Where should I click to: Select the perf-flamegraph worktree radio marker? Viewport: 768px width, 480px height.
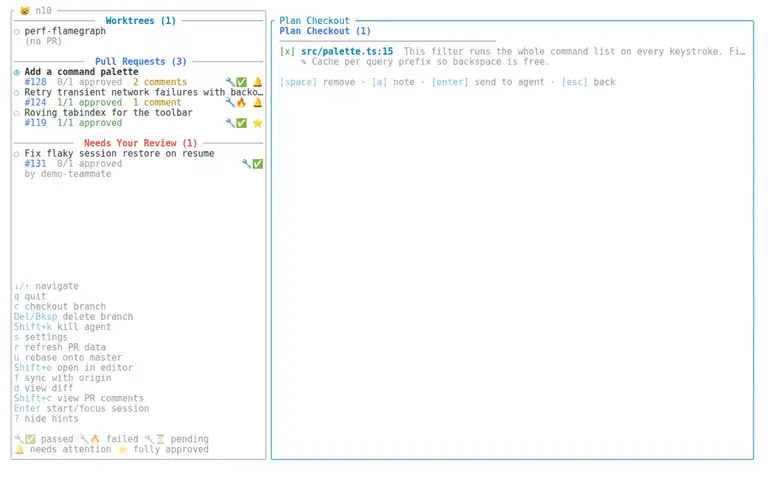pos(17,31)
